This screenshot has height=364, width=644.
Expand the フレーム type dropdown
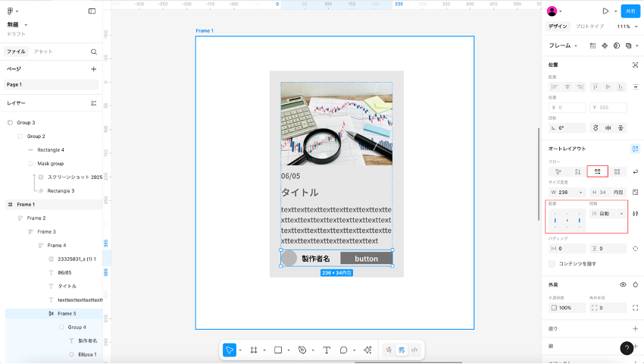(562, 45)
